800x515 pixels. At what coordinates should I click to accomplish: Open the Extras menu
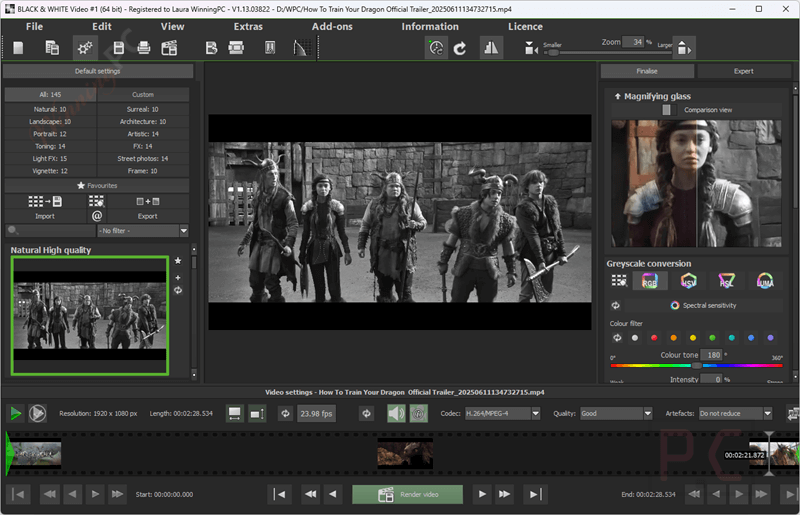tap(248, 27)
